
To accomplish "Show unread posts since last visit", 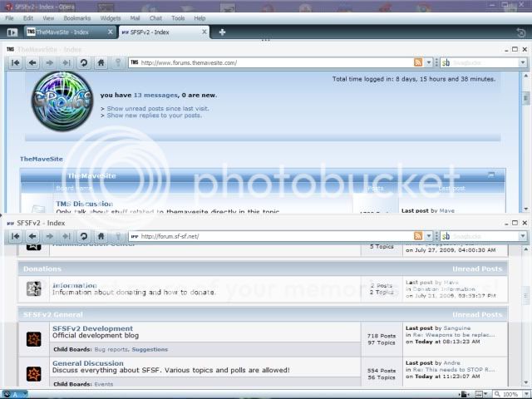I will [158, 109].
